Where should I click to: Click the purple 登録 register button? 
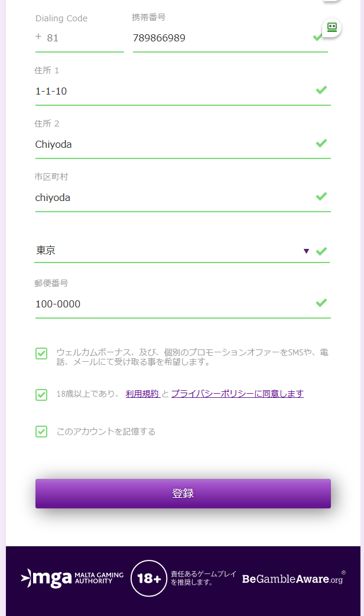183,494
